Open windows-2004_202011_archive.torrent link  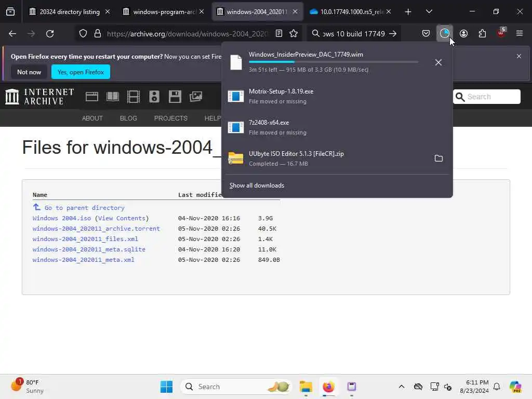[96, 229]
